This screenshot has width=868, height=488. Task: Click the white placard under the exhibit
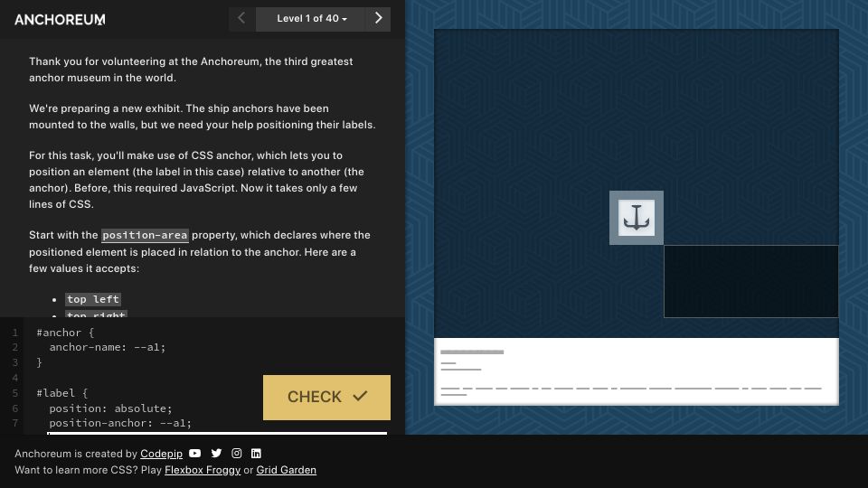click(636, 371)
